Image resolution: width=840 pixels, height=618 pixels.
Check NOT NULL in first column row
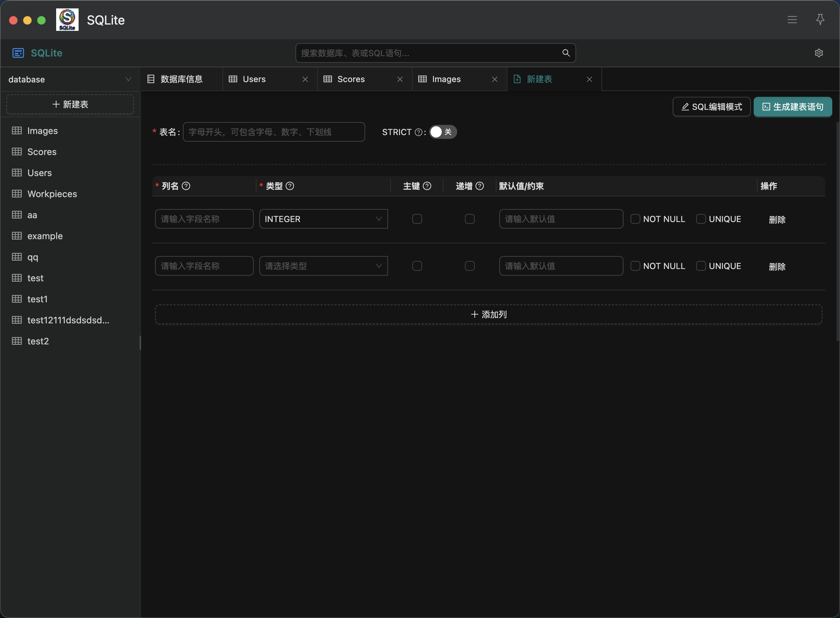tap(635, 219)
